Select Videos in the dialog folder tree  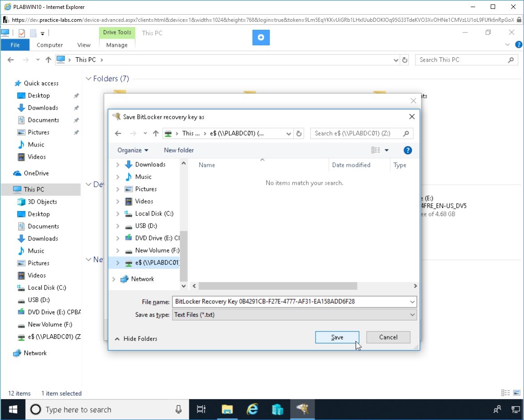(x=144, y=201)
